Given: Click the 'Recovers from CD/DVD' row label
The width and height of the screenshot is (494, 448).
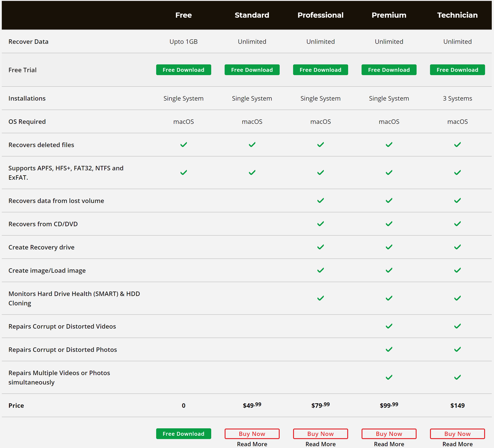Looking at the screenshot, I should [43, 224].
